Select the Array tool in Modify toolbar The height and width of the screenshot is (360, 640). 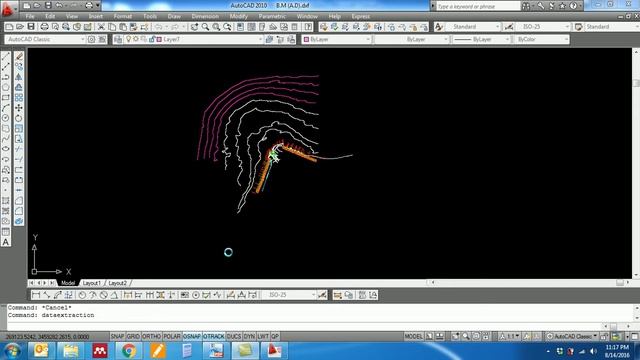(x=19, y=98)
